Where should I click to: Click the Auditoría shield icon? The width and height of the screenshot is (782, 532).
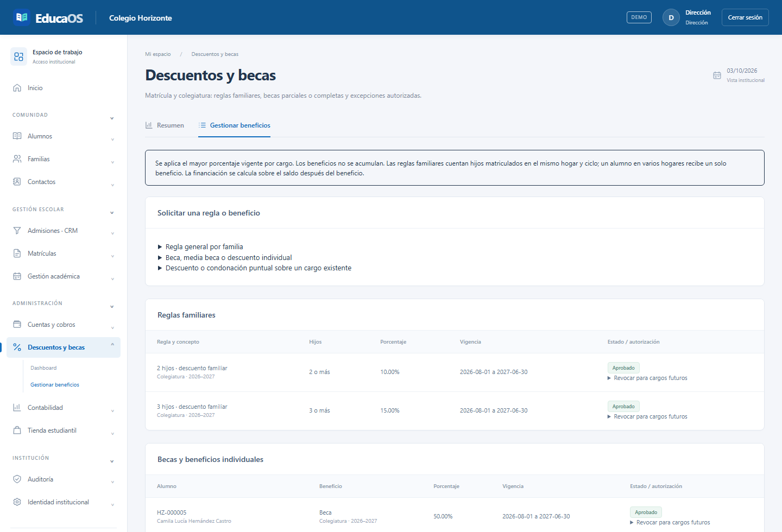click(17, 479)
